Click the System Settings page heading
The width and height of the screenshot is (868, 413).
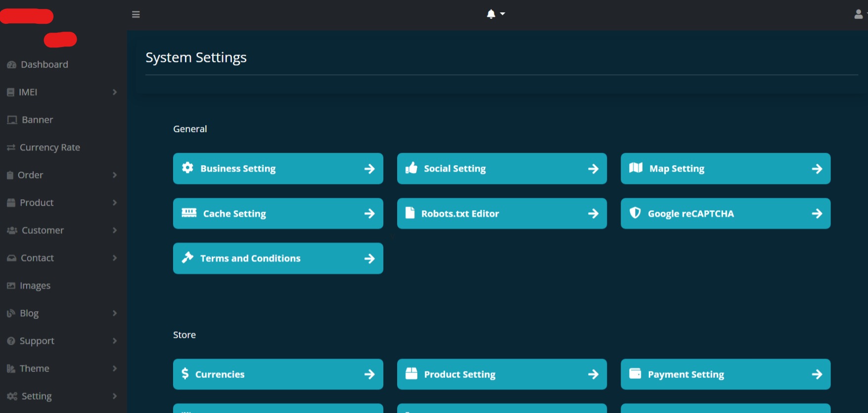tap(196, 58)
